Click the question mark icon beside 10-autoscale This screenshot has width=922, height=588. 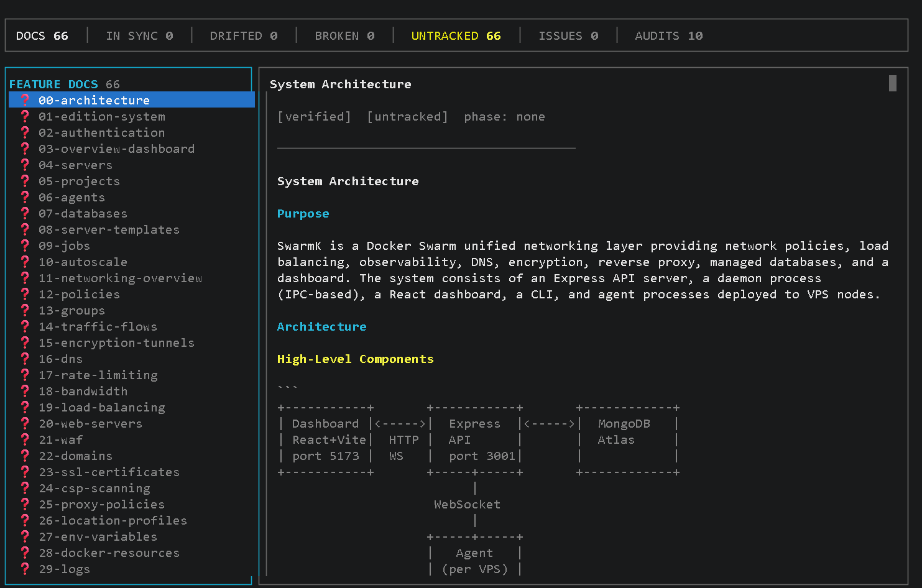[x=25, y=262]
